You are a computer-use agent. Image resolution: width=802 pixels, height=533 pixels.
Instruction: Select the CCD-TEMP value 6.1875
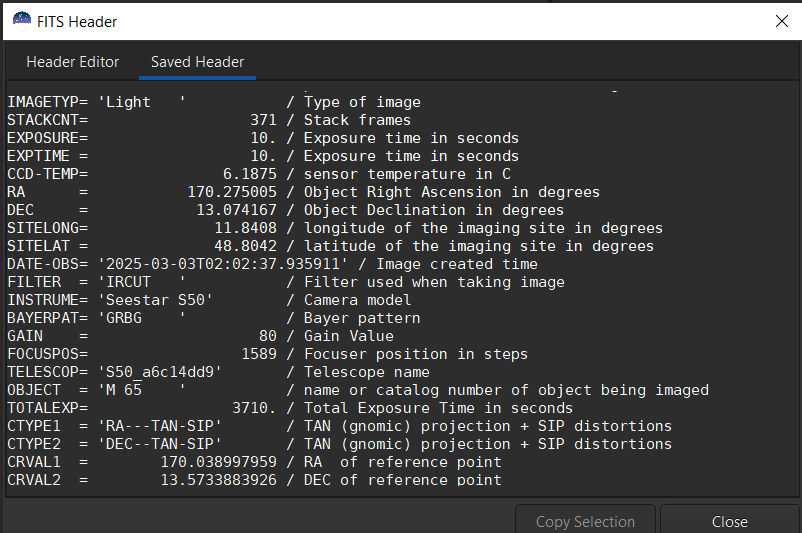coord(250,174)
